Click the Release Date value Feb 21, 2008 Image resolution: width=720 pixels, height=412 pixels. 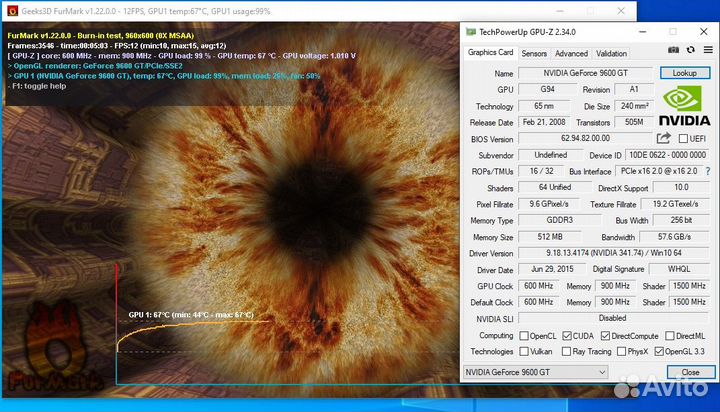tap(544, 122)
